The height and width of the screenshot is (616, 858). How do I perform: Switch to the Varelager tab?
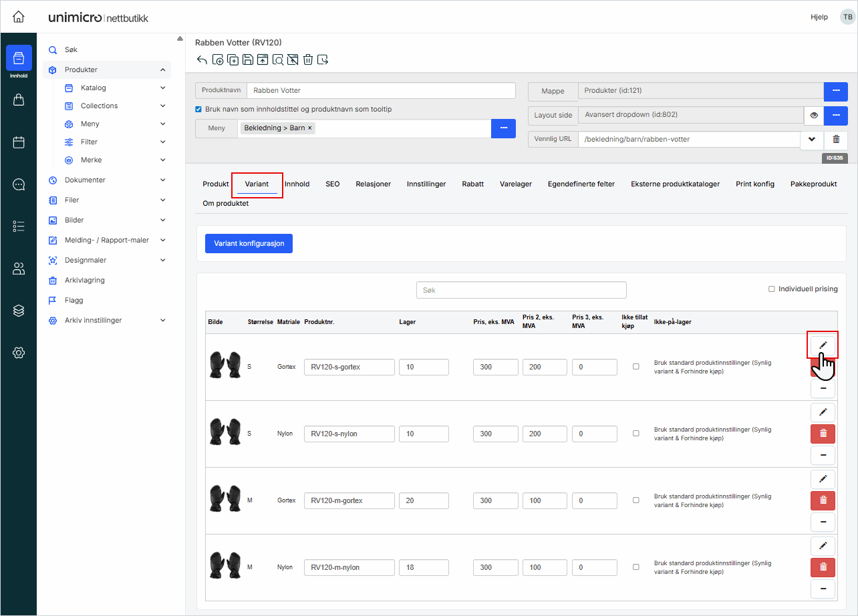click(x=515, y=184)
